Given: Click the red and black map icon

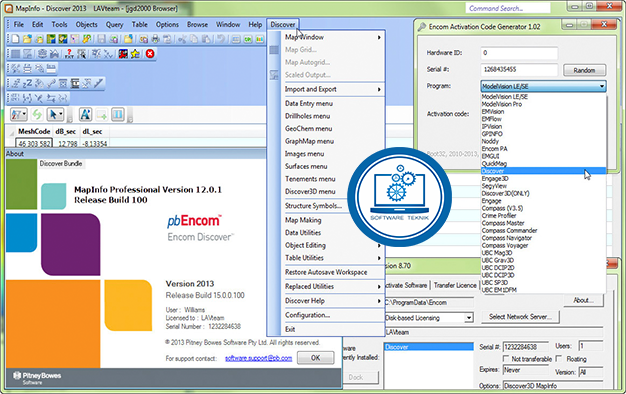Looking at the screenshot, I should pos(123,54).
